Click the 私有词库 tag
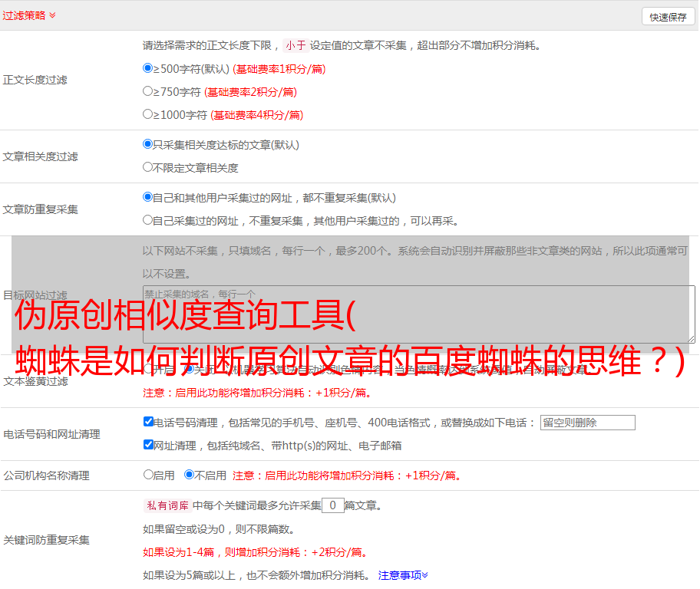The image size is (700, 589). 168,505
